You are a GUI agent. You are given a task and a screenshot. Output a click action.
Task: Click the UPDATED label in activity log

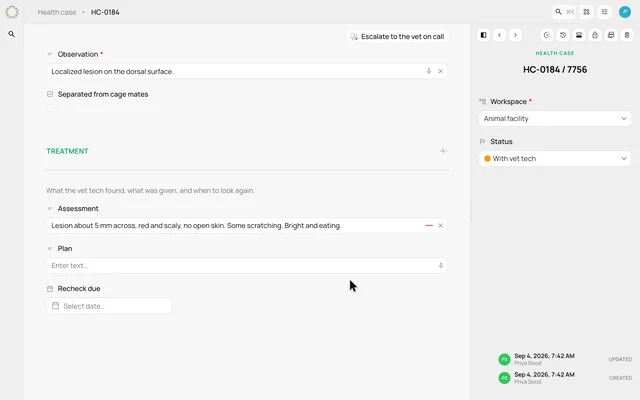(x=620, y=359)
